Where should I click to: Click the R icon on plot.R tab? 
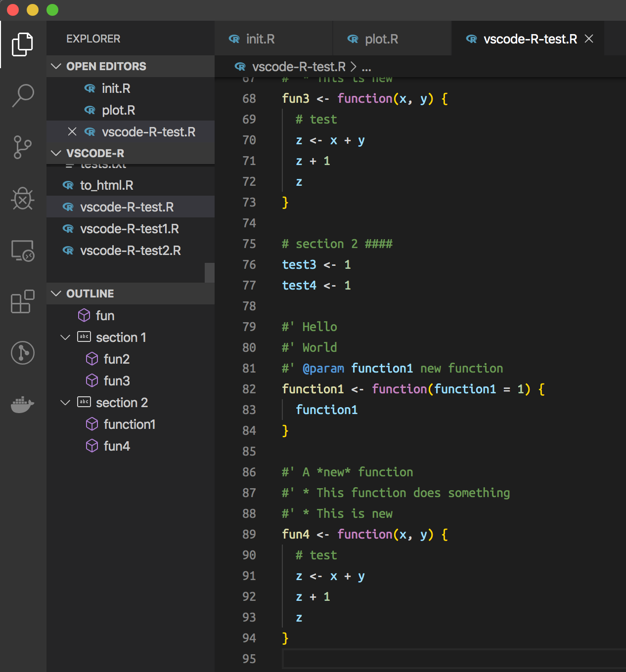[353, 39]
